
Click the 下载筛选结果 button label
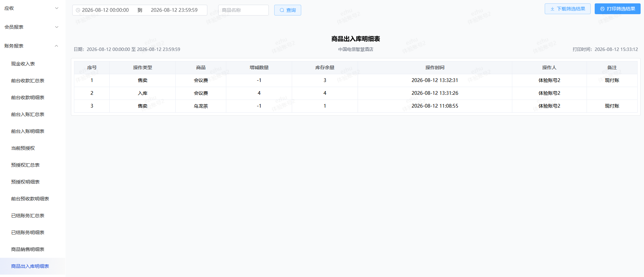(x=571, y=9)
